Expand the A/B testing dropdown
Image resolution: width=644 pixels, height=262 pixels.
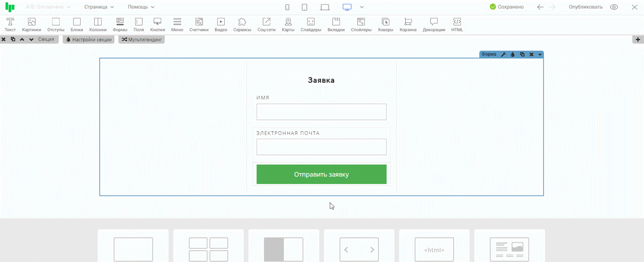pyautogui.click(x=47, y=7)
